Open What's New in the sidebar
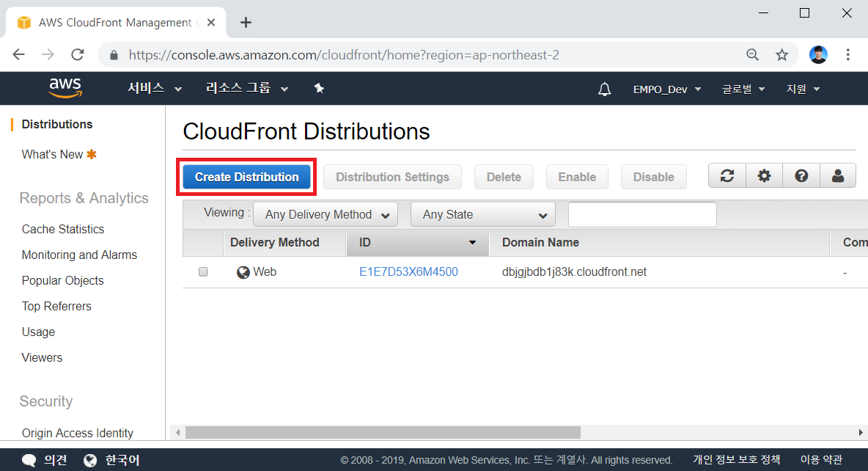Image resolution: width=868 pixels, height=471 pixels. (x=52, y=154)
